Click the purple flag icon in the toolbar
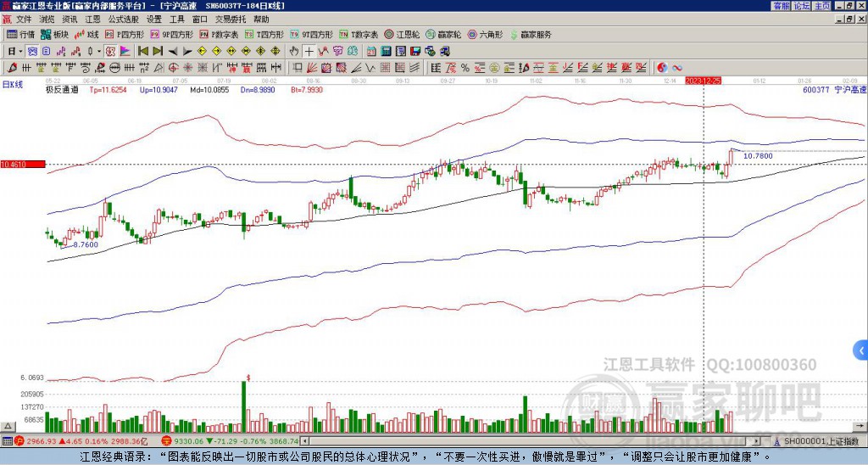This screenshot has height=465, width=868. [125, 51]
